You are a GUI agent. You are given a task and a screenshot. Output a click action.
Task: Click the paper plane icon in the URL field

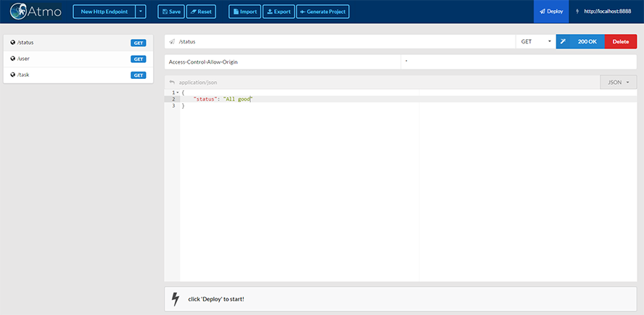(172, 41)
